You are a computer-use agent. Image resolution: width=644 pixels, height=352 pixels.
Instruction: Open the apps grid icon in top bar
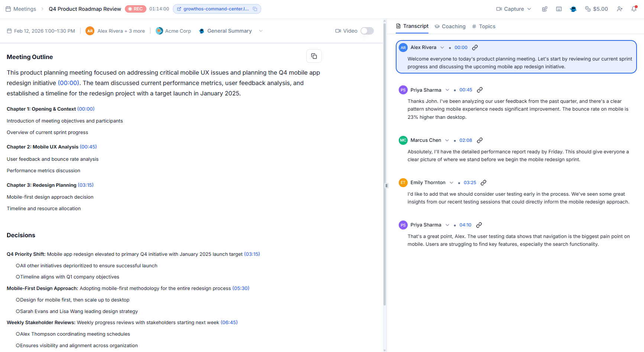pos(544,9)
